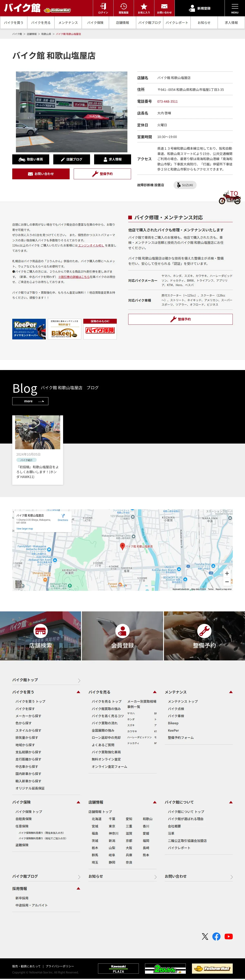This screenshot has width=245, height=980.
Task: Click the 新規登録 registration button
Action: click(x=200, y=8)
